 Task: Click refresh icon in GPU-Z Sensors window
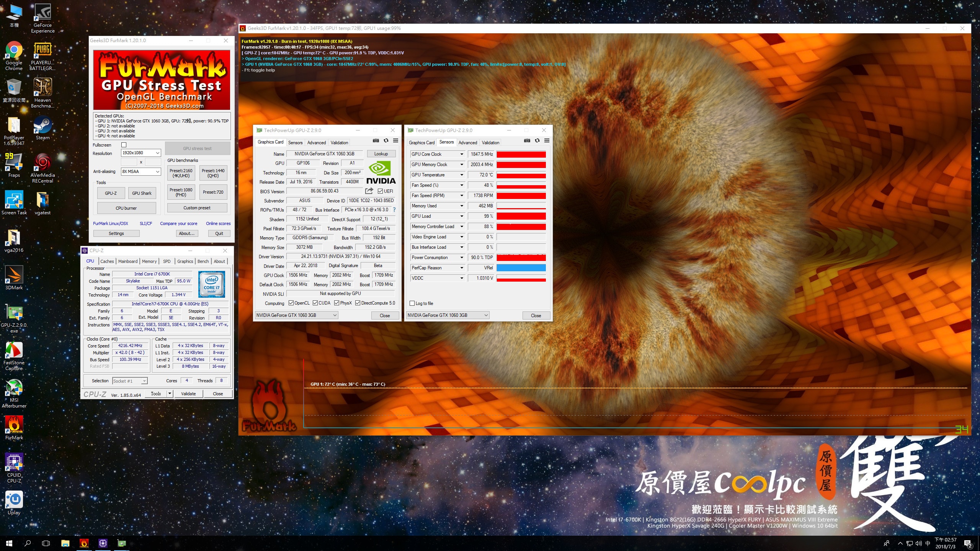537,140
